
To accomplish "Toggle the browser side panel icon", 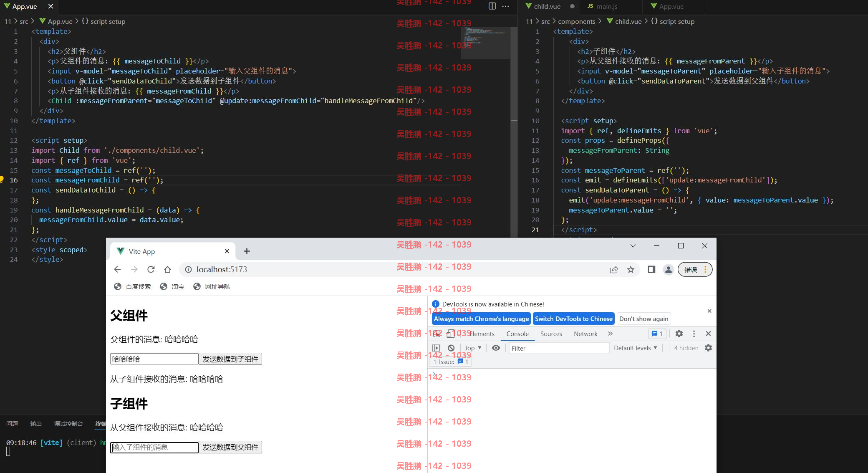I will [651, 270].
